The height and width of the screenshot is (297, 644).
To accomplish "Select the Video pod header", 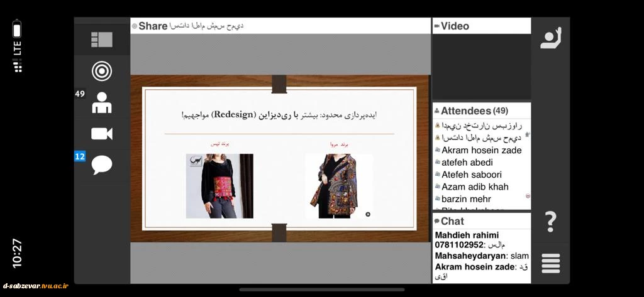I will click(481, 26).
